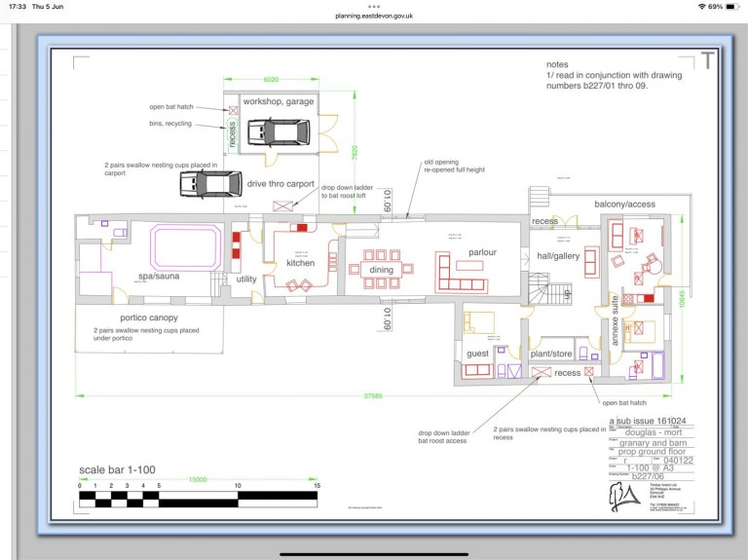Tap the 69% battery percentage
748x560 pixels.
coord(715,7)
